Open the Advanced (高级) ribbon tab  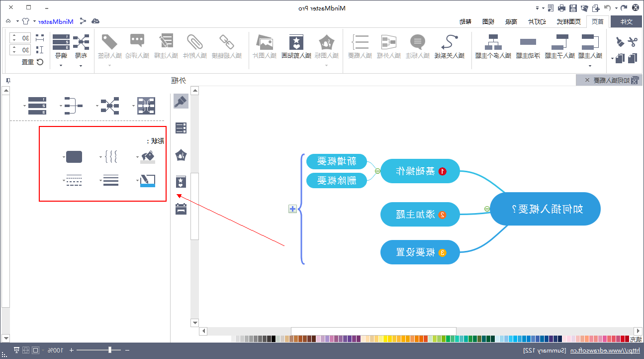tap(511, 21)
